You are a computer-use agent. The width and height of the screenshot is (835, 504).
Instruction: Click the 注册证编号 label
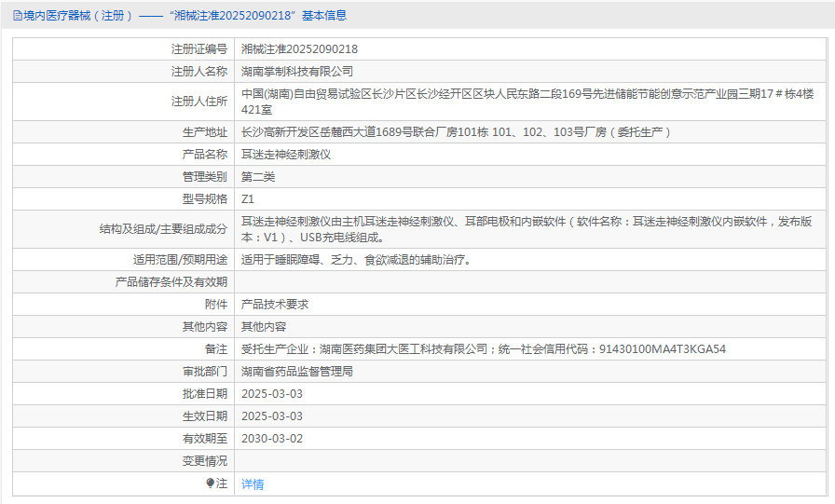pos(199,49)
